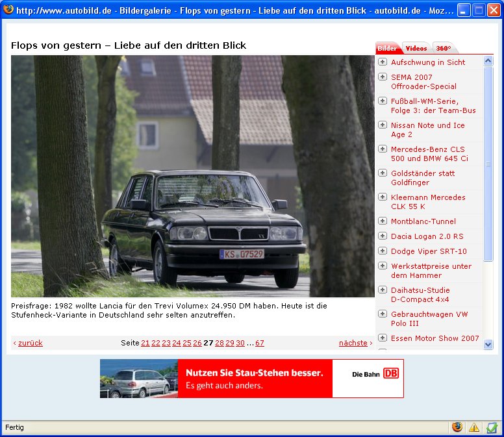Click the gallery list scrollbar thumb
Viewport: 504px width, 437px height.
click(488, 164)
